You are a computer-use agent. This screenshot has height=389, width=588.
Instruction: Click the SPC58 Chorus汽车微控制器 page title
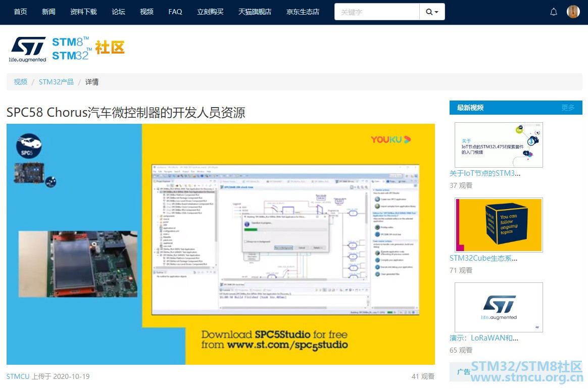[126, 112]
